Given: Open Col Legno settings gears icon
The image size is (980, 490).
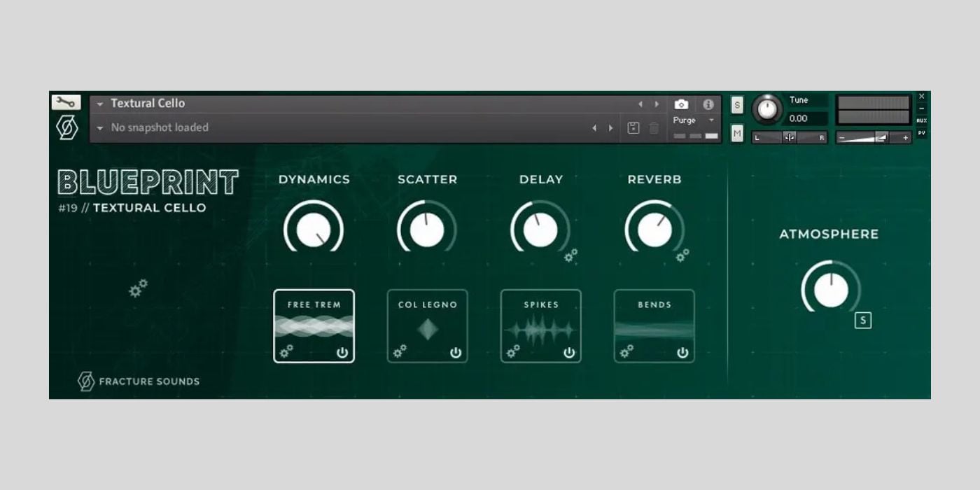Looking at the screenshot, I should tap(400, 351).
